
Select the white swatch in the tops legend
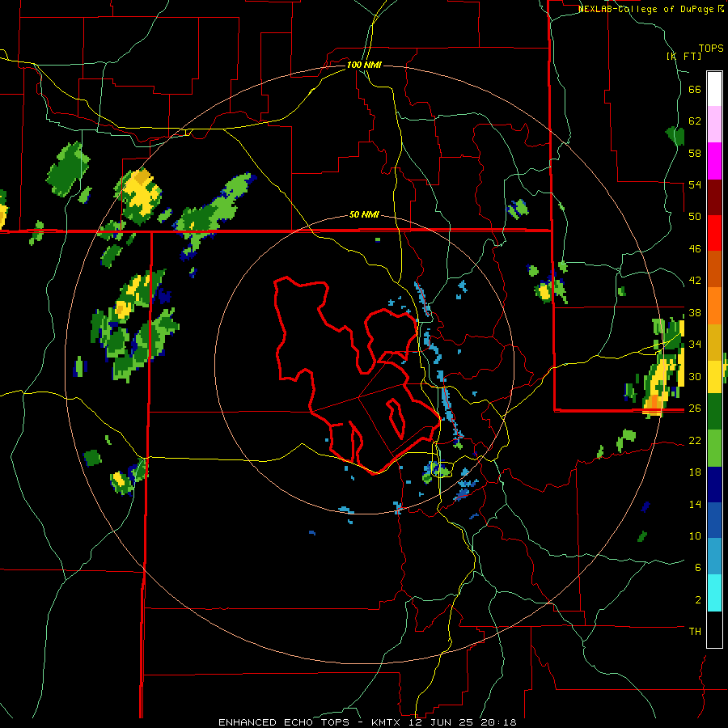714,89
